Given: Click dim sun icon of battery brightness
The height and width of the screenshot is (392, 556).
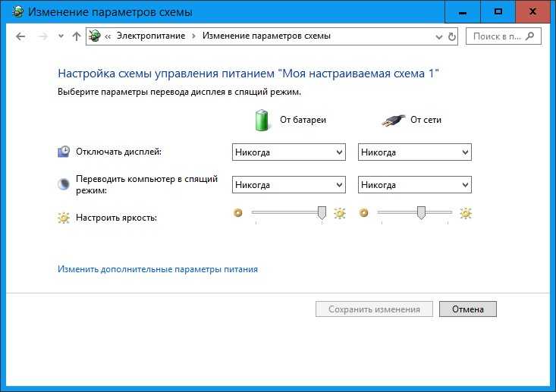Looking at the screenshot, I should [x=238, y=212].
